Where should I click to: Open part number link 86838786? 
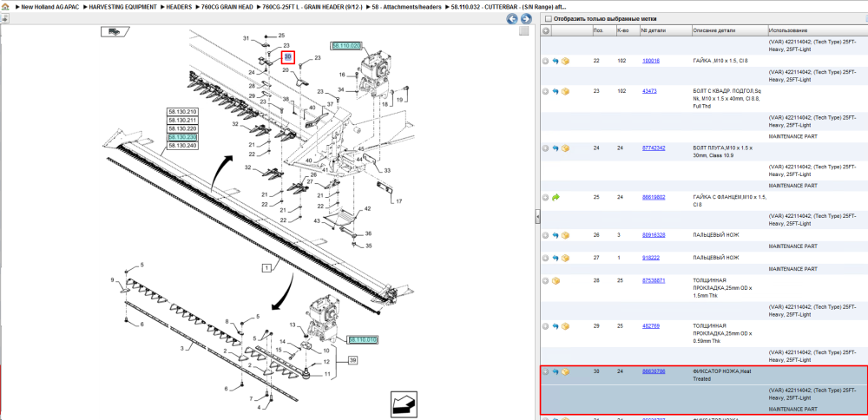click(x=654, y=372)
